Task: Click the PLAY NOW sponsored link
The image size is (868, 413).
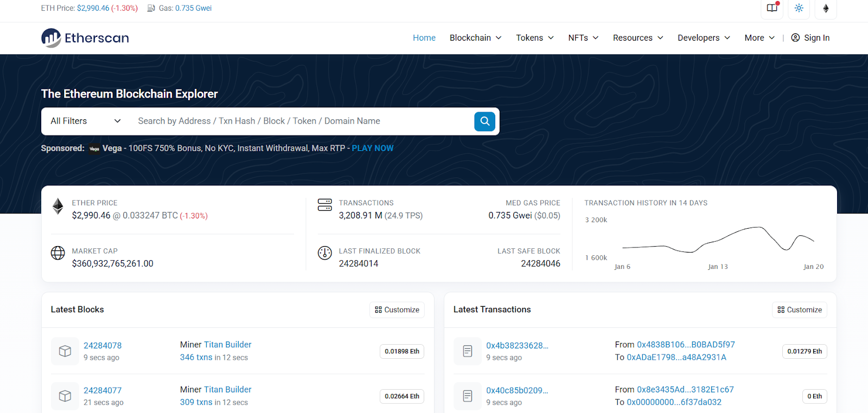Action: [x=373, y=149]
